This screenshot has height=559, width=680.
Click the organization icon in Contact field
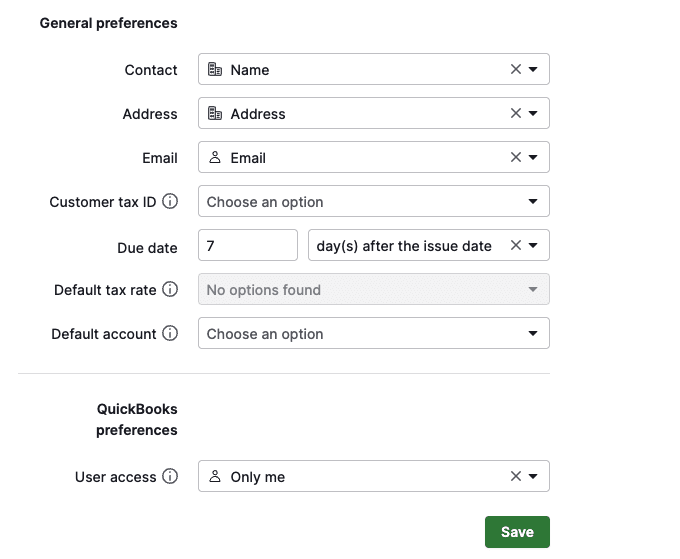click(215, 69)
